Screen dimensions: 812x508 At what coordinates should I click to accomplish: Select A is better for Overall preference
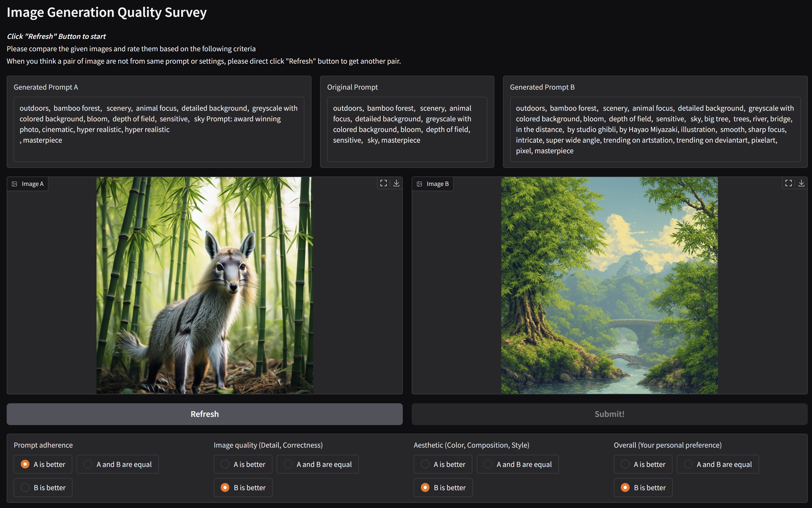[625, 464]
